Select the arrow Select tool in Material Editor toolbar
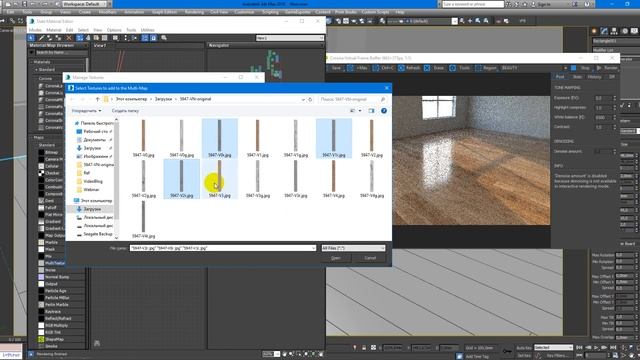 (31, 38)
